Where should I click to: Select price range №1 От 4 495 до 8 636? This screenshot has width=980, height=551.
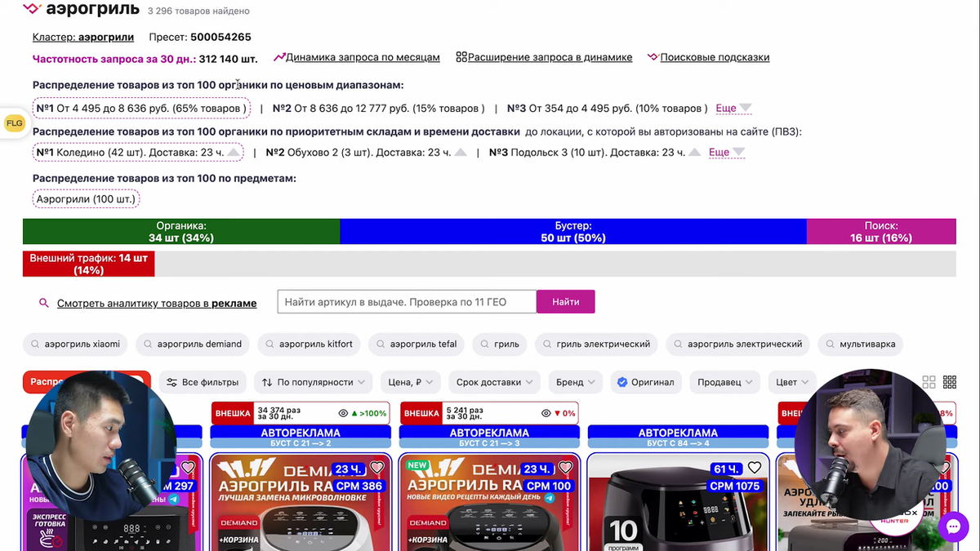point(141,108)
